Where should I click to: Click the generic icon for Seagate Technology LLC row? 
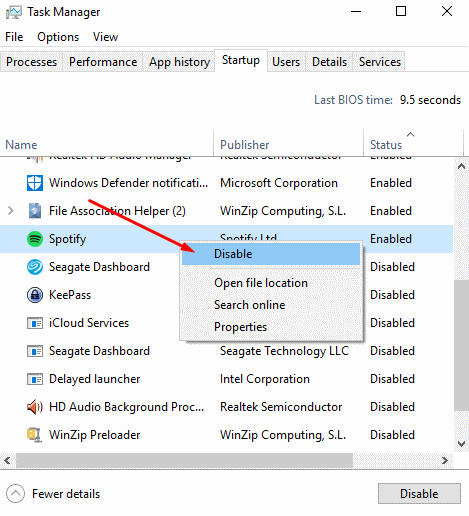tap(35, 351)
